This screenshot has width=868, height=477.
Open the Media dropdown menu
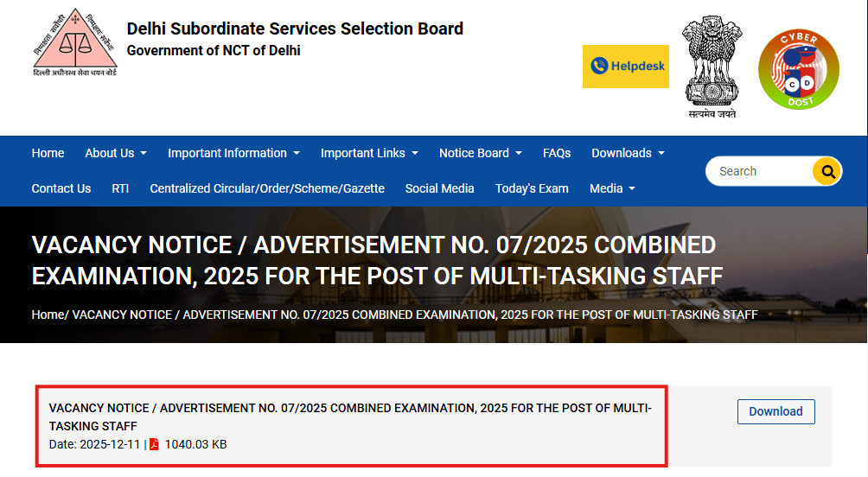coord(612,188)
